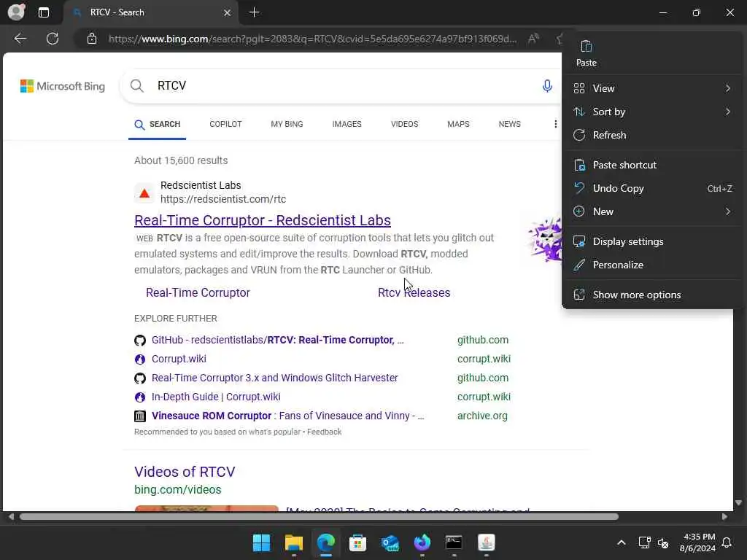Open GitHub redscientistlabs/RTCV link
Viewport: 747px width, 560px height.
[277, 340]
